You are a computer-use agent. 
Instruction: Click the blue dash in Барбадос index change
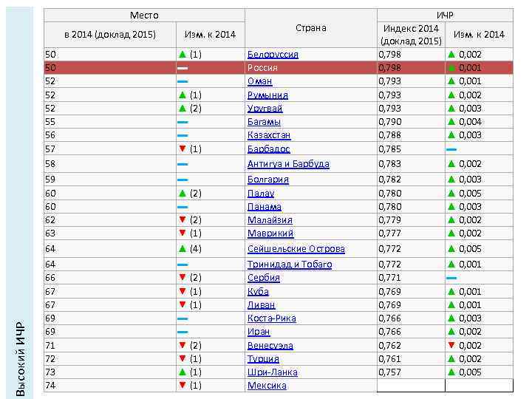click(x=451, y=149)
